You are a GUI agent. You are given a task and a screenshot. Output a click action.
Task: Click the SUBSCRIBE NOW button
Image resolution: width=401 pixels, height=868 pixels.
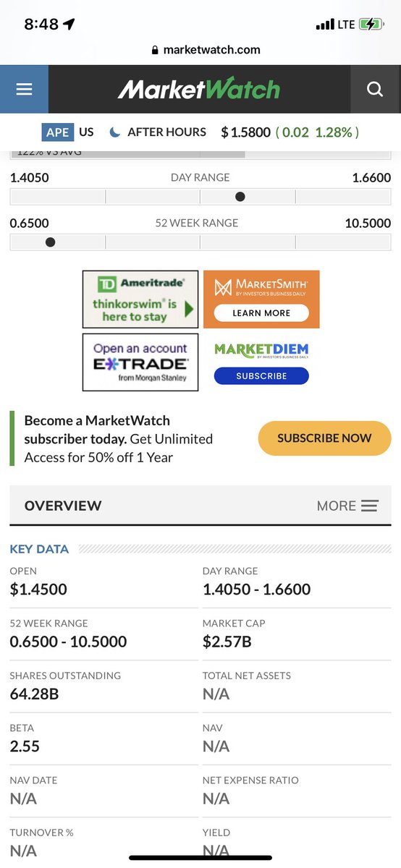pos(324,438)
